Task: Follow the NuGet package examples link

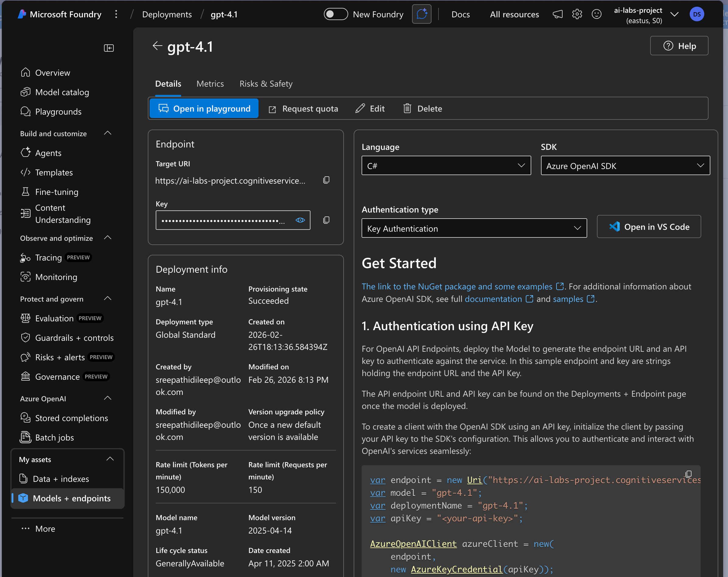Action: (x=456, y=286)
